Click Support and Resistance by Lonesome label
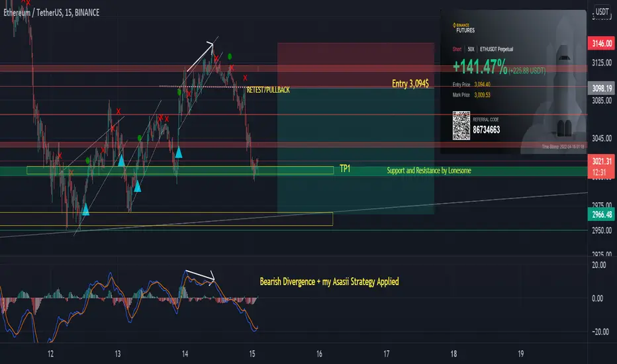The width and height of the screenshot is (617, 364). click(429, 170)
